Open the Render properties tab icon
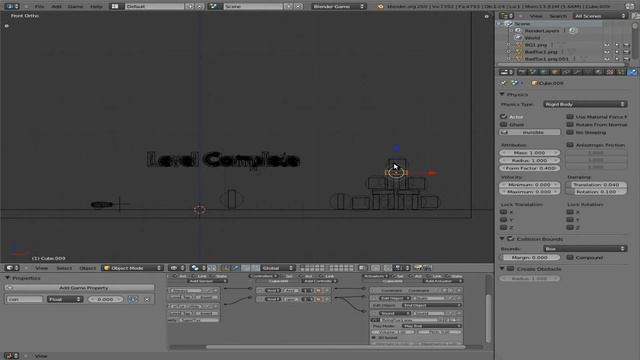640x360 pixels. click(x=522, y=72)
